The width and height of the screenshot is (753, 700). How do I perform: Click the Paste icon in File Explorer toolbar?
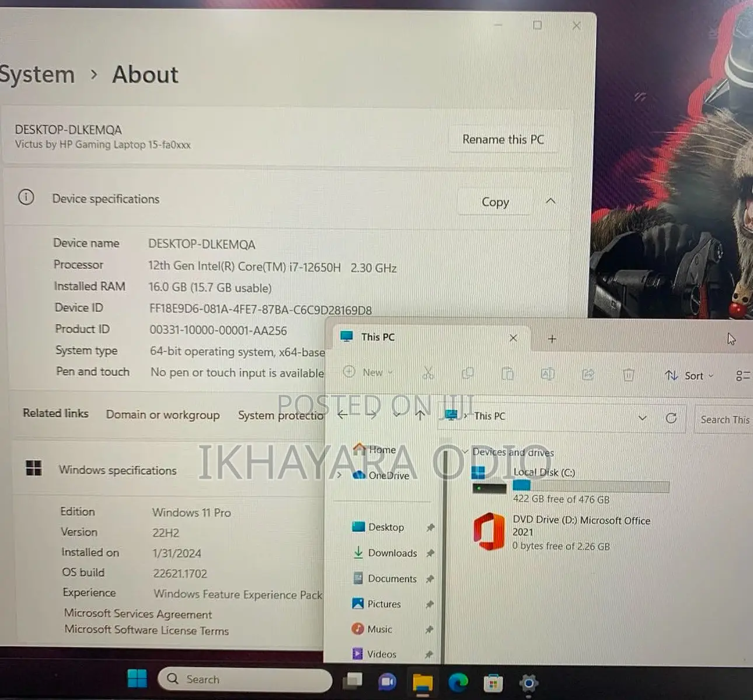[508, 374]
